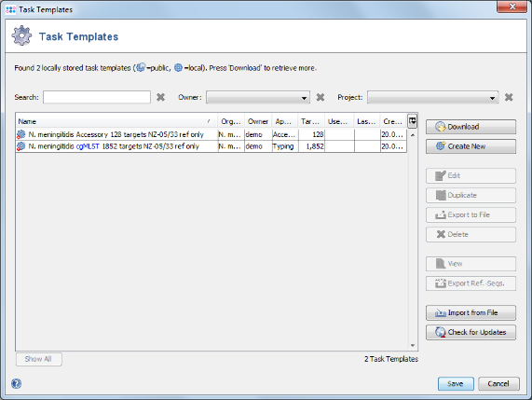Open the help icon at bottom left
The image size is (532, 400).
(x=16, y=384)
